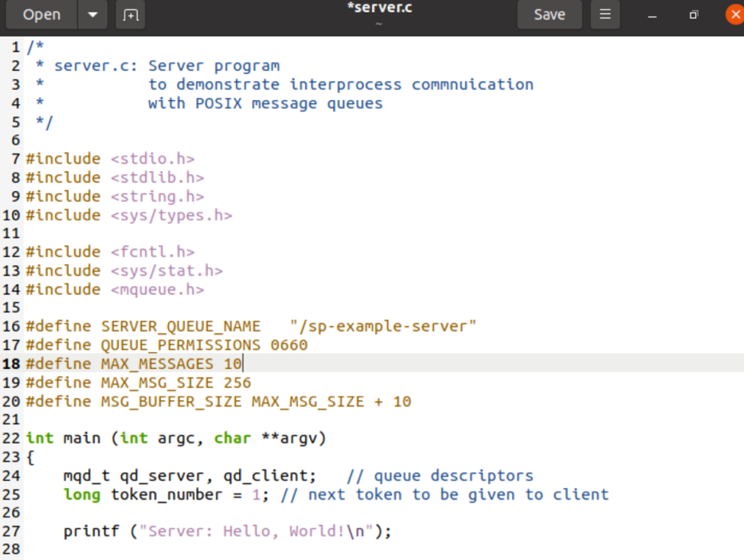Image resolution: width=744 pixels, height=560 pixels.
Task: Close the gedit window
Action: click(x=733, y=15)
